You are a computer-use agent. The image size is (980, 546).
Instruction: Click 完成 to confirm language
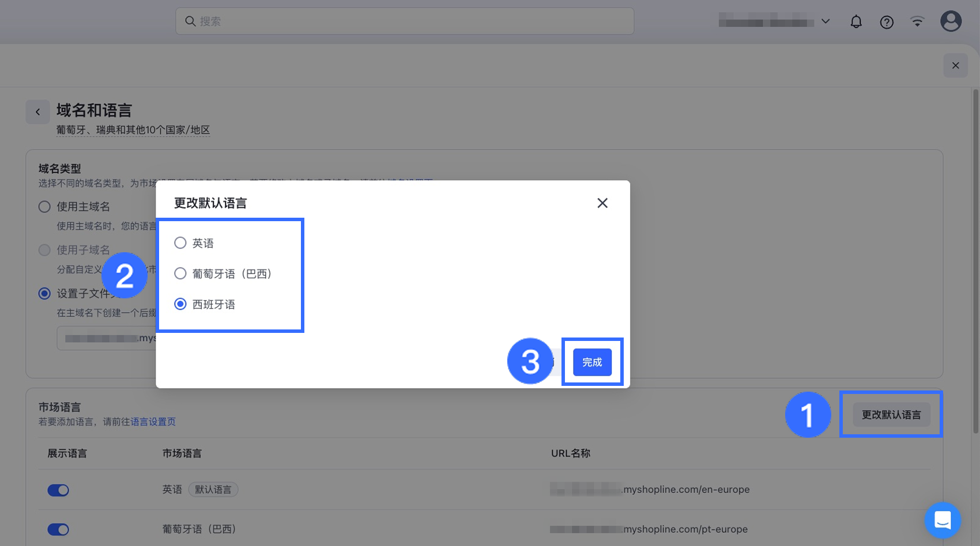point(592,362)
